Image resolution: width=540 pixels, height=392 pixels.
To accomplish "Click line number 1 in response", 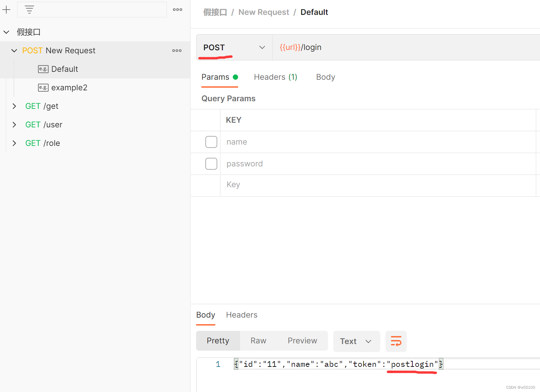I will (x=218, y=364).
